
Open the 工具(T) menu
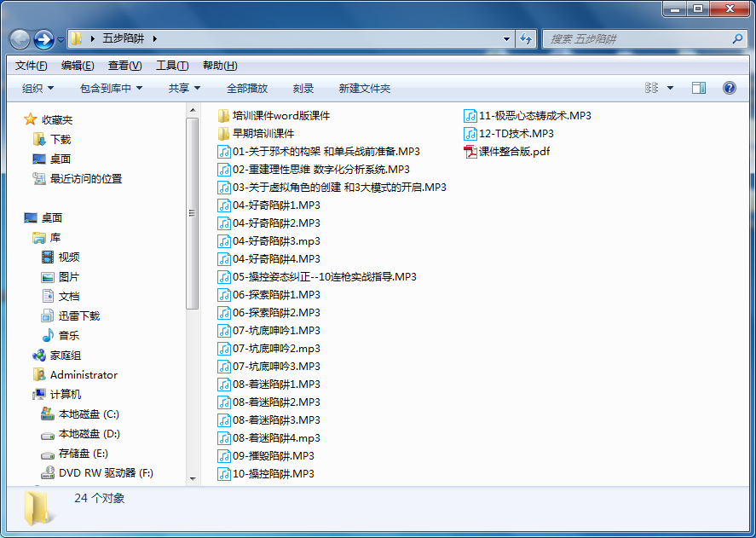172,65
